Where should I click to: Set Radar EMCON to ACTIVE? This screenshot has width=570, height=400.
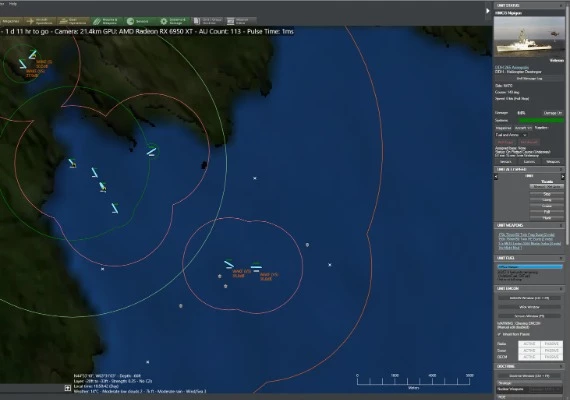pyautogui.click(x=529, y=344)
